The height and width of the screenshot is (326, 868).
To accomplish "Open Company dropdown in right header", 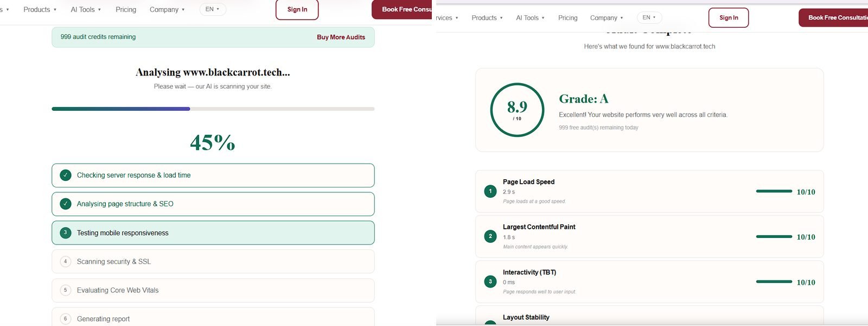I will (607, 18).
